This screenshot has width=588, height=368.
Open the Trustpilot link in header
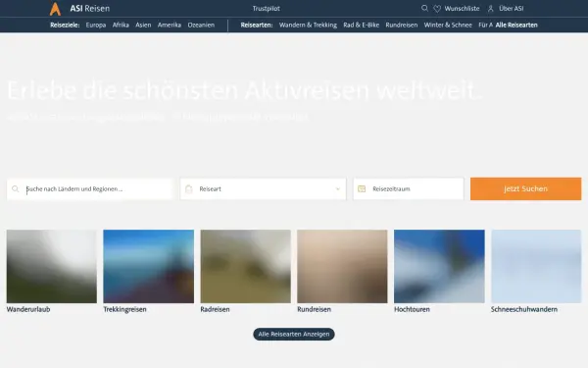point(267,8)
